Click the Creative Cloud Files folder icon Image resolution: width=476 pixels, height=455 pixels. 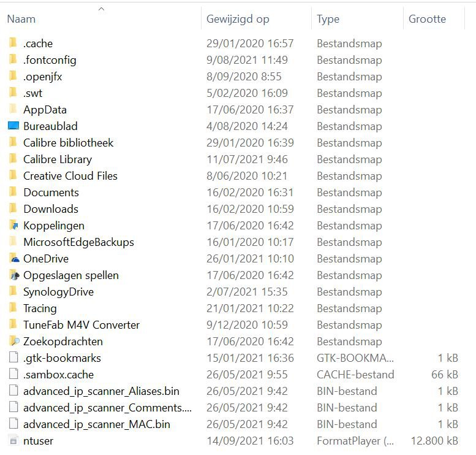[13, 175]
